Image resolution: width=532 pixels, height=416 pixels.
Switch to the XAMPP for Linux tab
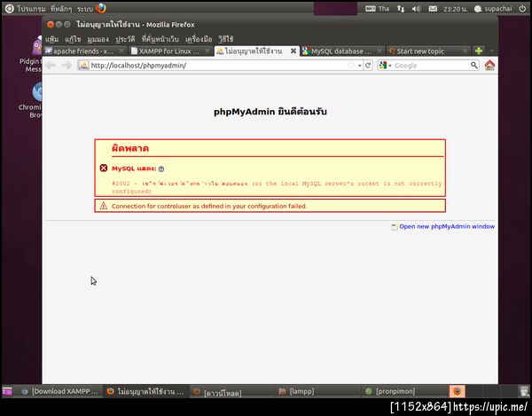tap(170, 51)
